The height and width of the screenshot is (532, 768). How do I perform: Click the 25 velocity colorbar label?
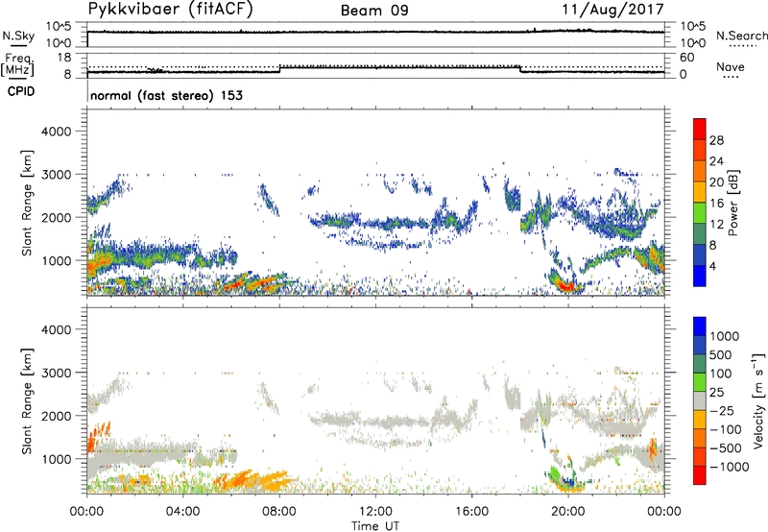tap(716, 393)
